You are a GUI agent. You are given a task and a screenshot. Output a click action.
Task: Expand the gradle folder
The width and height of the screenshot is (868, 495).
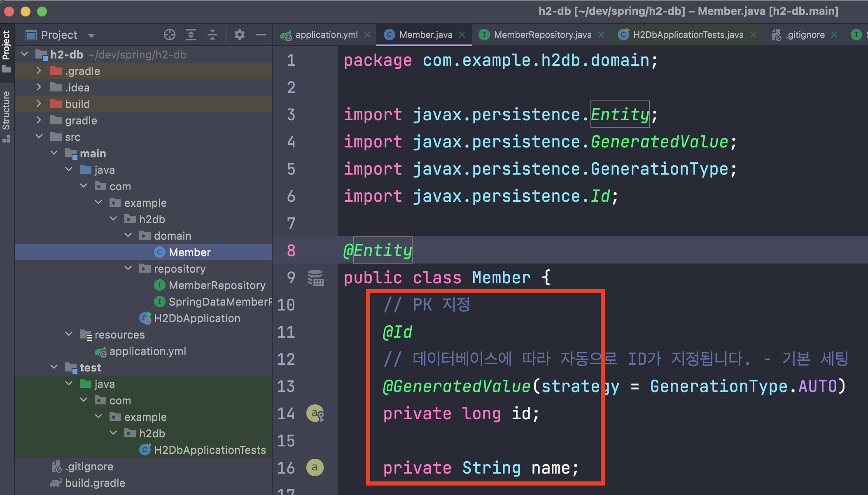point(39,120)
